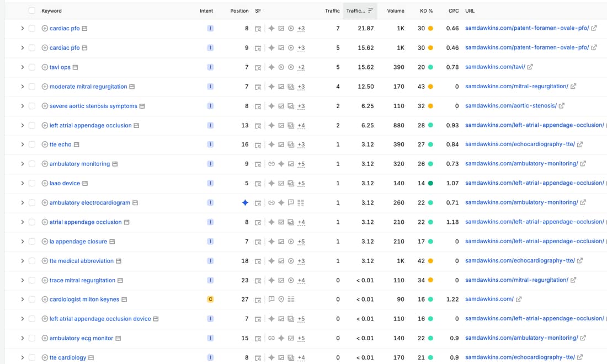Click link SERP feature icon in ambulatory monitoring row
This screenshot has width=607, height=364.
pyautogui.click(x=271, y=164)
